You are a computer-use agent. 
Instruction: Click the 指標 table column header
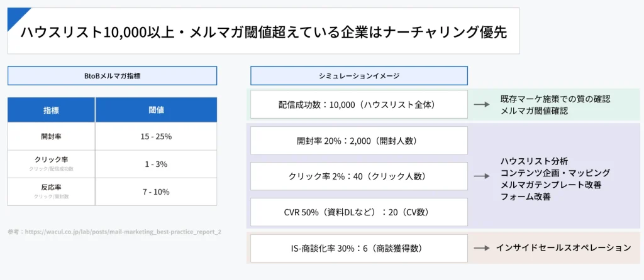click(52, 110)
